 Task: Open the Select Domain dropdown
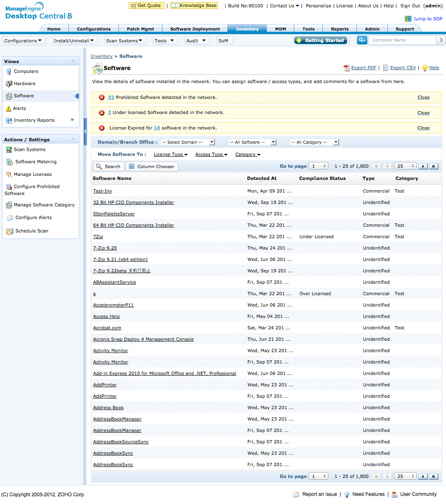188,142
